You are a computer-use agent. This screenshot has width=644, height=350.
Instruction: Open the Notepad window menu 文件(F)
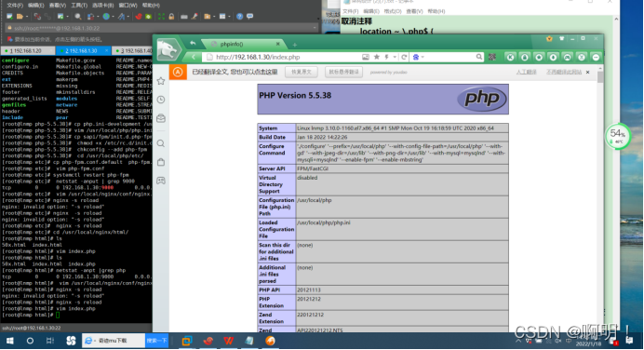point(350,11)
